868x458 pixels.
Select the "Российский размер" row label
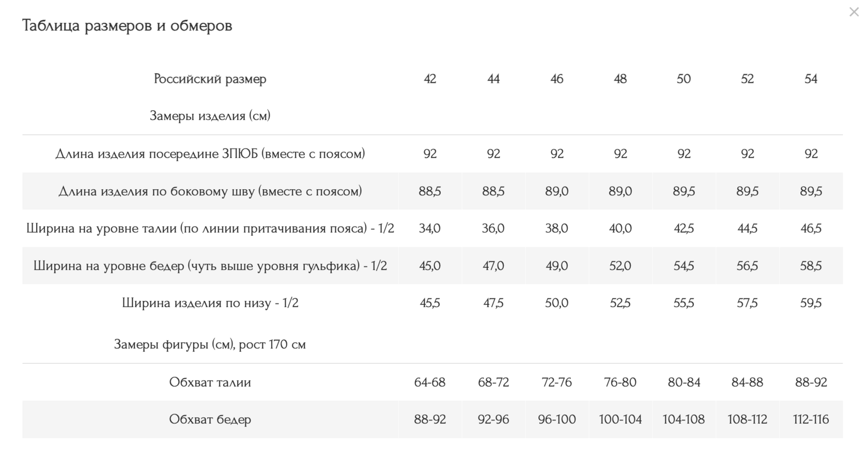(210, 79)
